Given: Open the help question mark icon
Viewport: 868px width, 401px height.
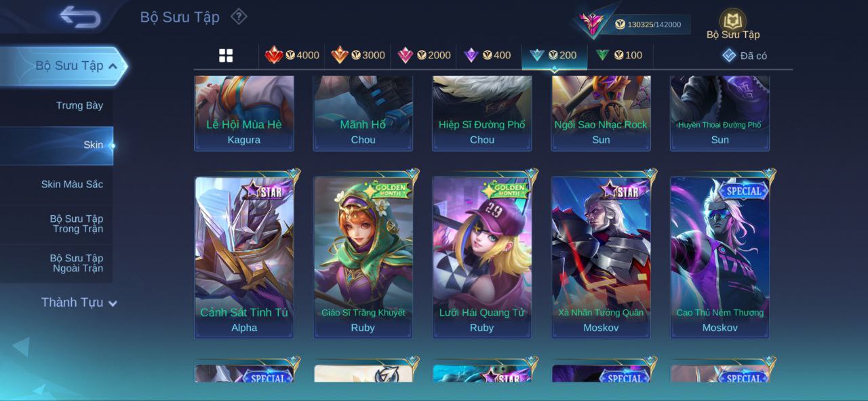Looking at the screenshot, I should pos(239,16).
